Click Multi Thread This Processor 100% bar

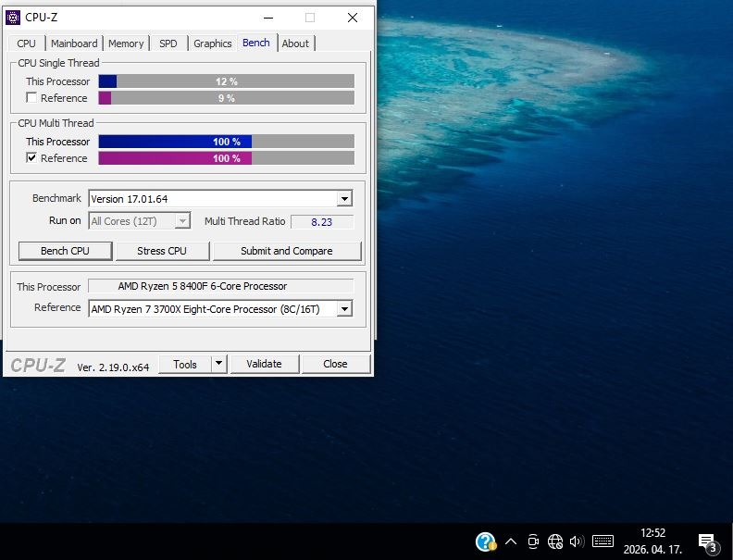tap(226, 142)
